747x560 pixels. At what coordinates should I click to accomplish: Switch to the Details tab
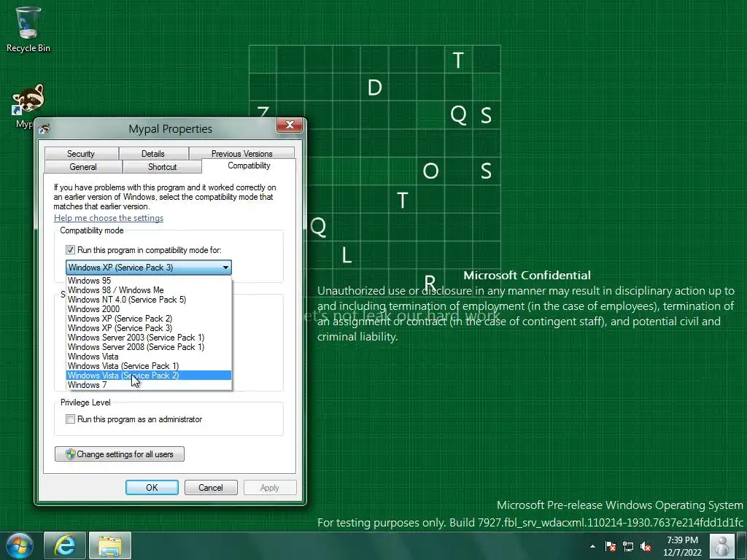153,153
